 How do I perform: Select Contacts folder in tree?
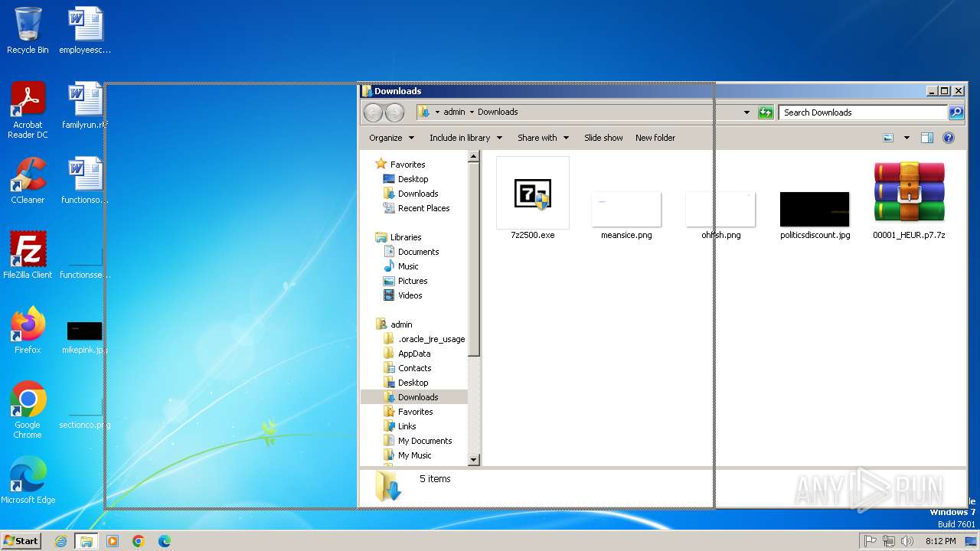(414, 368)
